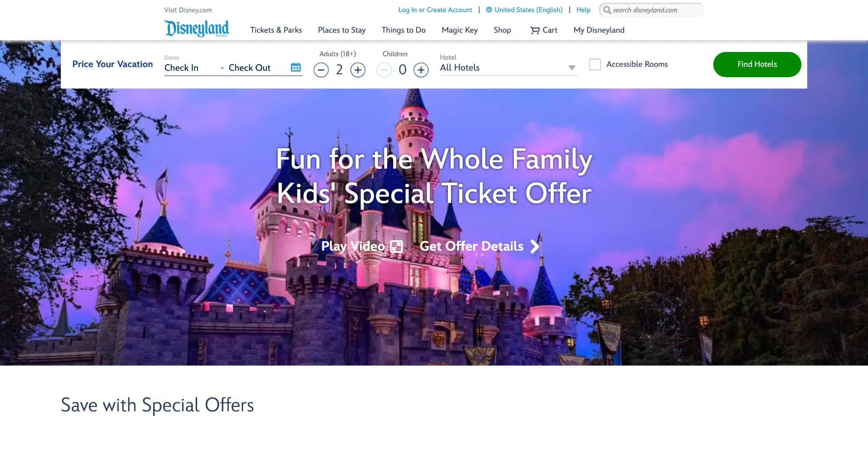
Task: Open the Things to Do menu
Action: click(404, 30)
